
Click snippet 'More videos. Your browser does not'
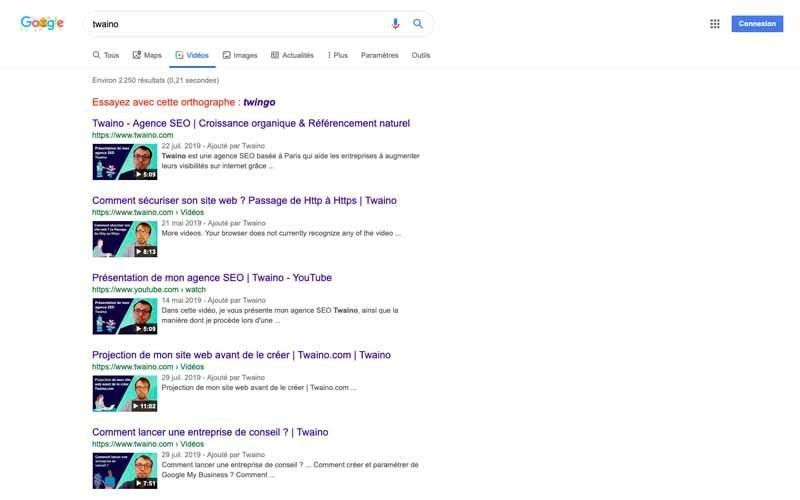281,233
